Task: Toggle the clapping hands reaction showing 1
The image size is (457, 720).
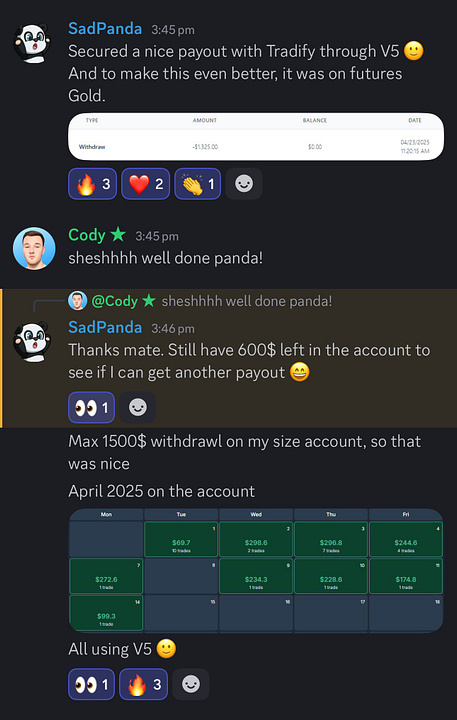Action: pos(197,184)
